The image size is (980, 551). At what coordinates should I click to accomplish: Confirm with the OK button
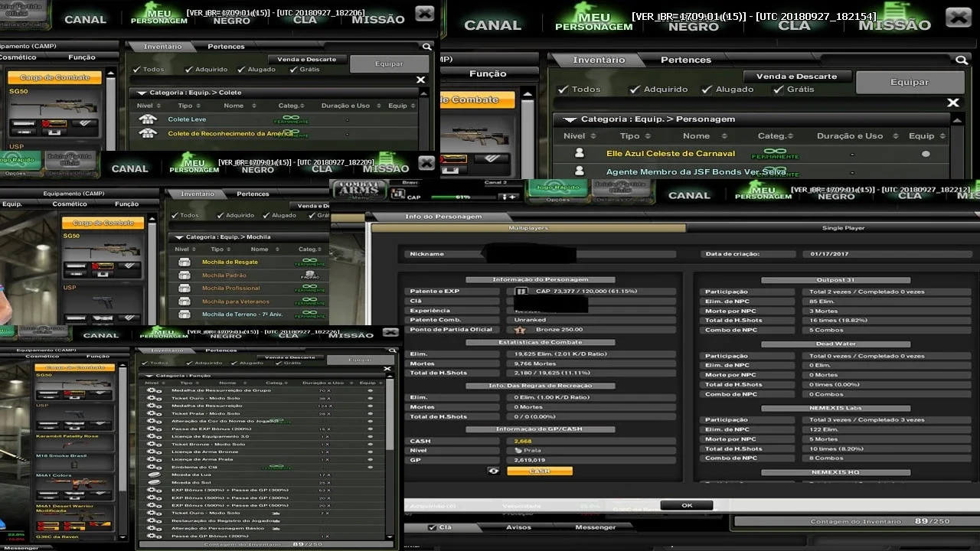(687, 505)
